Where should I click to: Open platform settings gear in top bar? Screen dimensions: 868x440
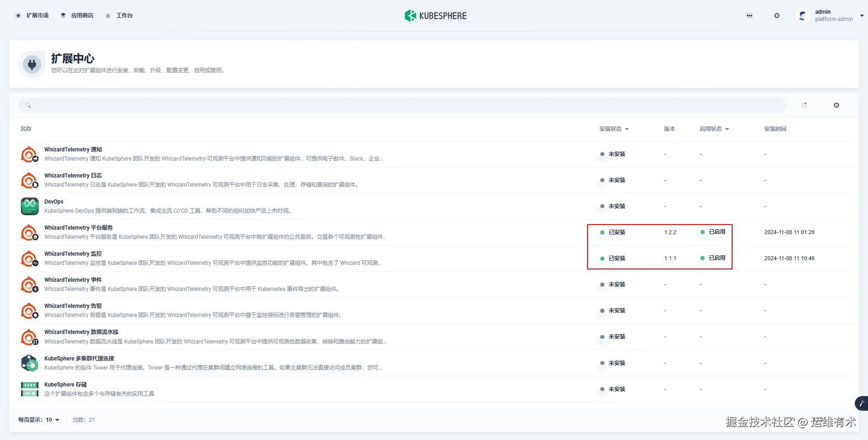tap(777, 16)
